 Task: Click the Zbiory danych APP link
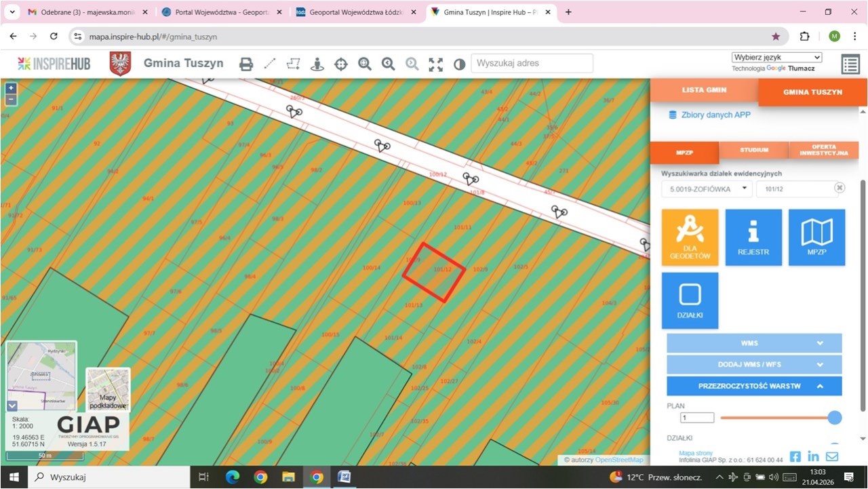(715, 115)
